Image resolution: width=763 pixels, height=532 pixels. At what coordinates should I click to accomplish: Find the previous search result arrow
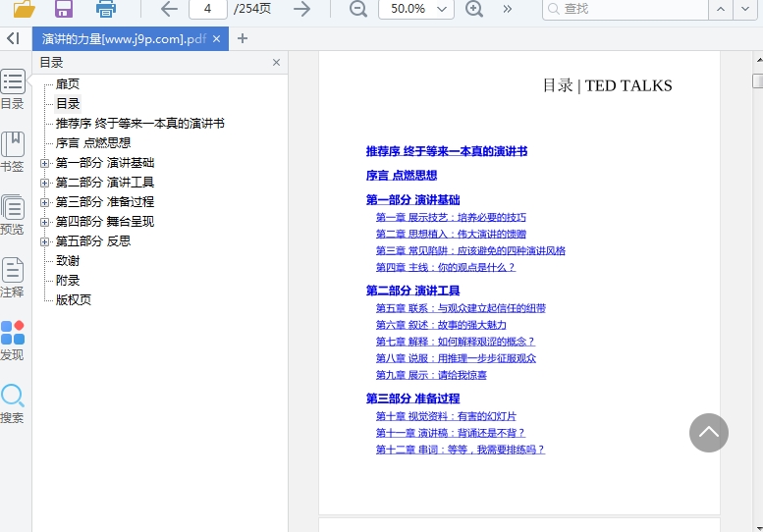coord(721,9)
